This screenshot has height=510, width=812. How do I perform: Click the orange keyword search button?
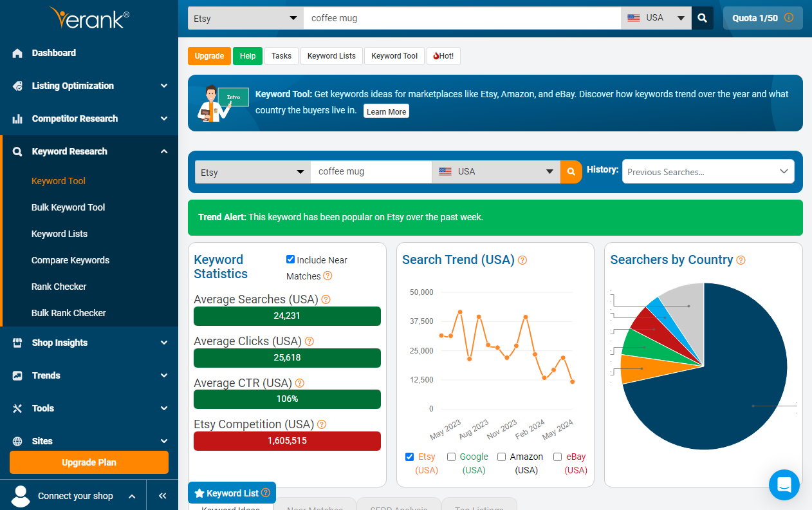571,172
